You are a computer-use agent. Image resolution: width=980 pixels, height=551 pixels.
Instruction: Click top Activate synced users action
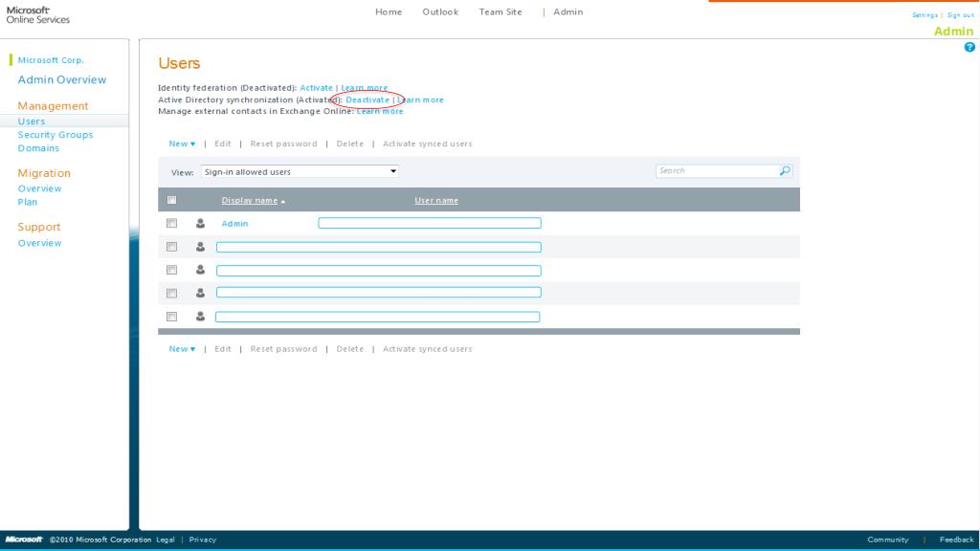[x=428, y=143]
